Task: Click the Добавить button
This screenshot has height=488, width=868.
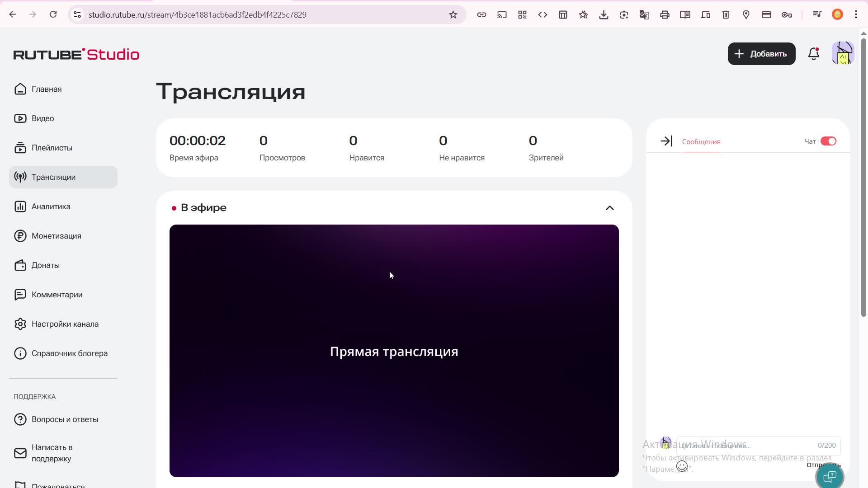Action: coord(761,53)
